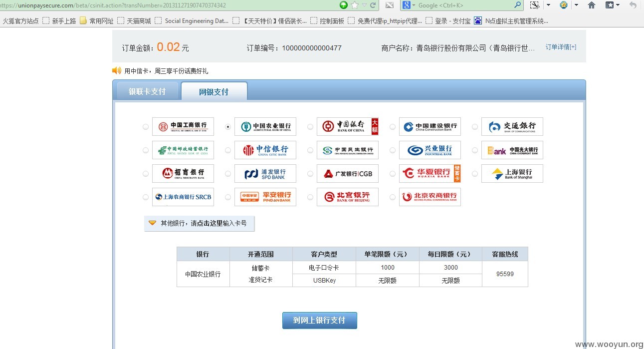Switch to the 网银支付 tab
644x349 pixels.
click(214, 92)
